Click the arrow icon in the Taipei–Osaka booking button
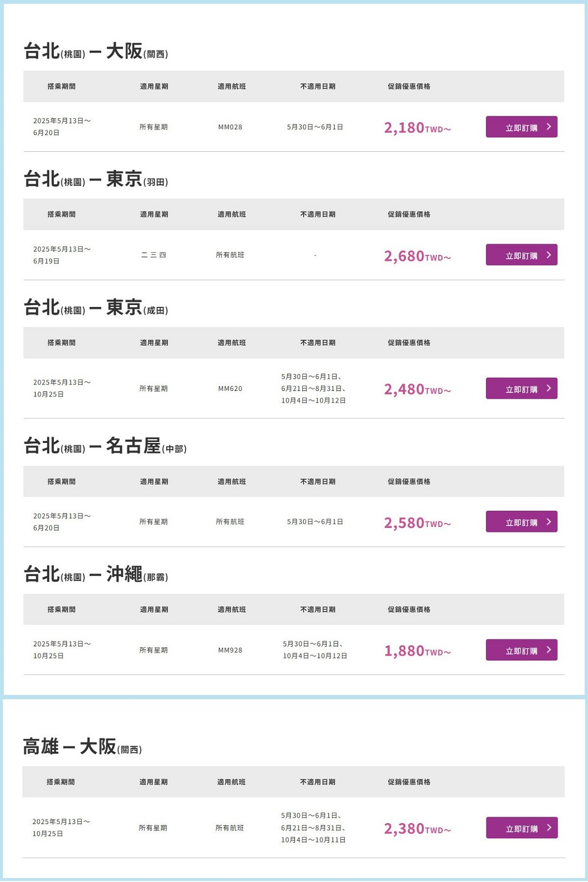 549,127
